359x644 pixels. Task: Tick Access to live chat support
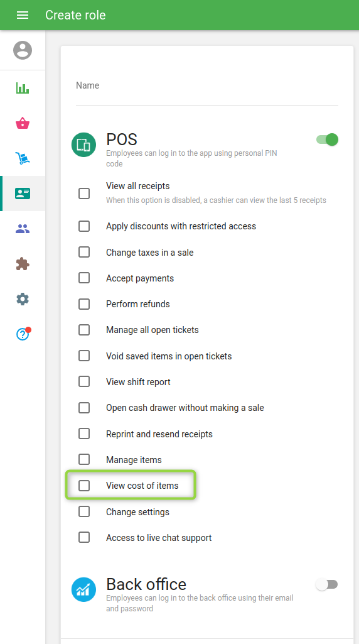tap(84, 537)
